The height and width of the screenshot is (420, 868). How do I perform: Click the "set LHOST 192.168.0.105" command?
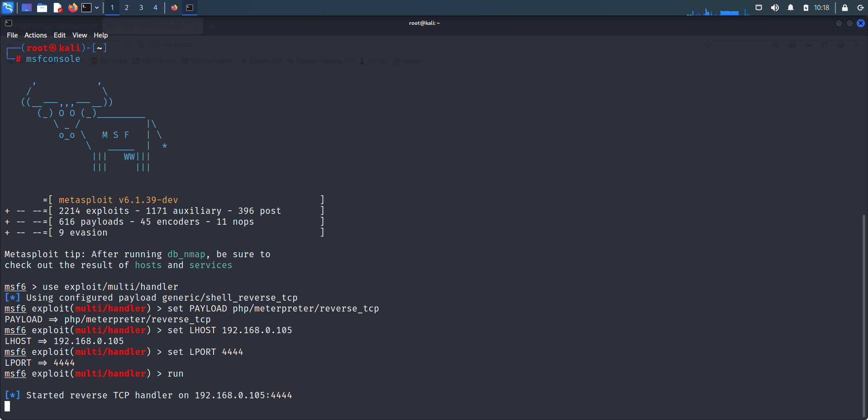tap(230, 330)
